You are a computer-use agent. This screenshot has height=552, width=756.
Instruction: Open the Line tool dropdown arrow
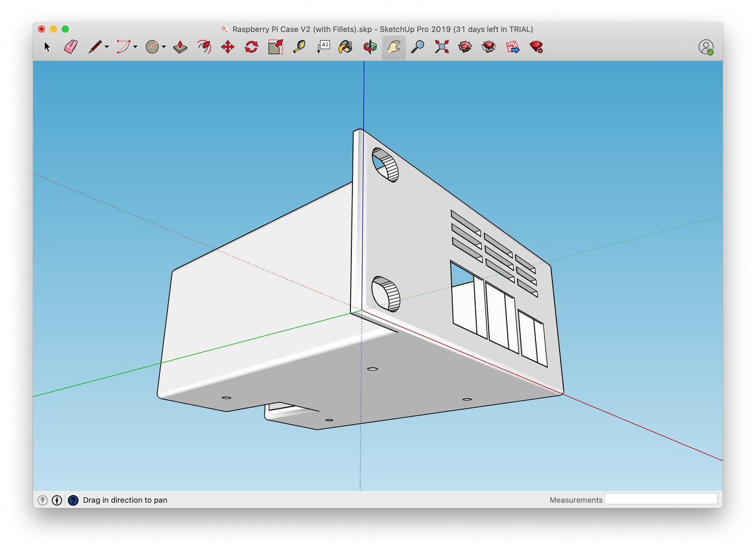point(107,47)
